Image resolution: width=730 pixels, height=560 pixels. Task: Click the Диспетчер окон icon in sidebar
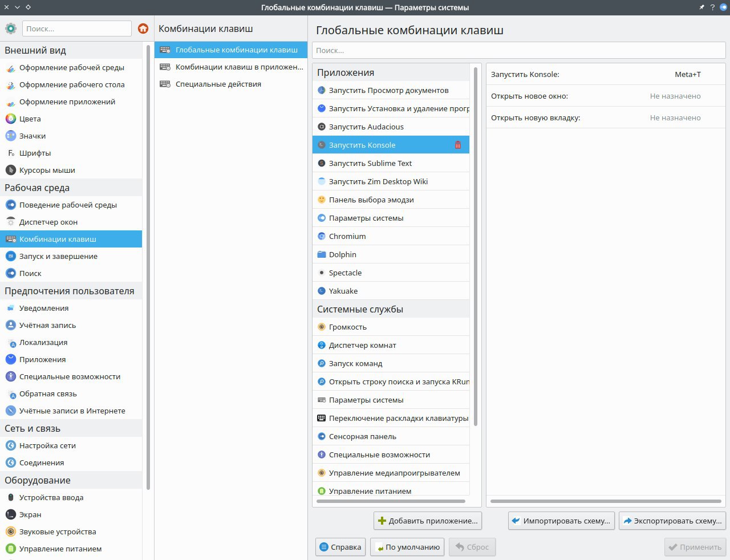tap(11, 222)
